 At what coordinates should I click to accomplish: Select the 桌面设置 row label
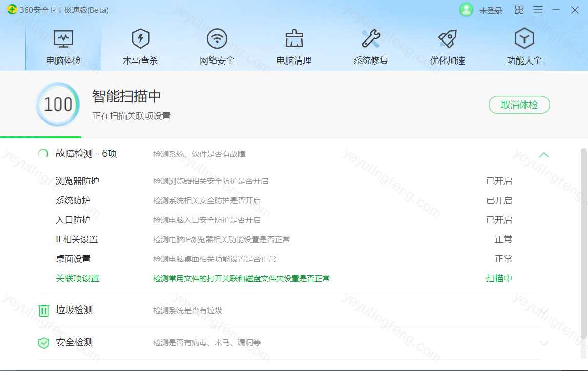pos(73,259)
